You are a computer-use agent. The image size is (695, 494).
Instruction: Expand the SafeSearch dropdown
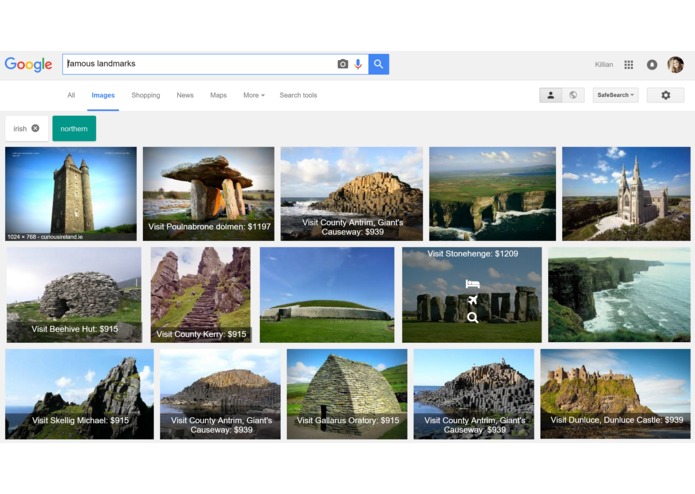click(x=616, y=95)
